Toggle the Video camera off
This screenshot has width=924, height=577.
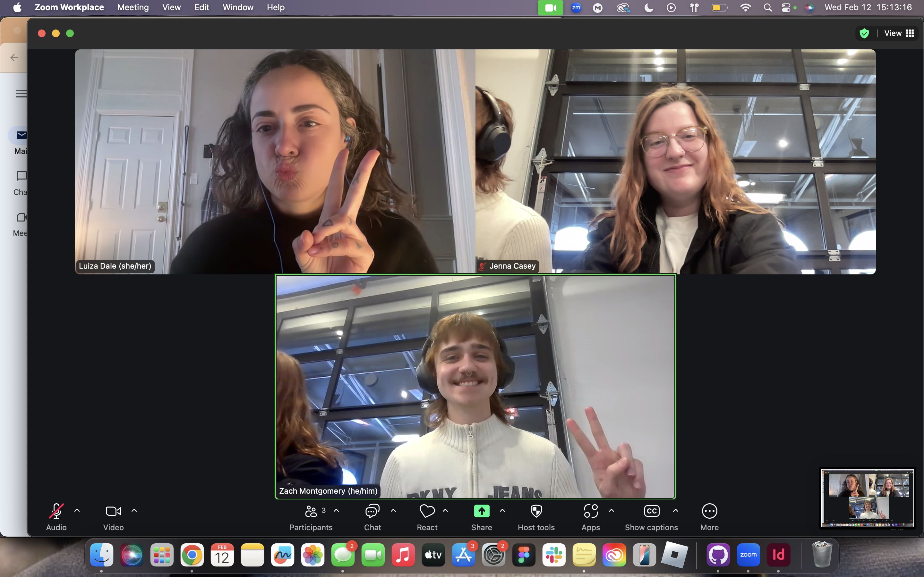[x=113, y=511]
